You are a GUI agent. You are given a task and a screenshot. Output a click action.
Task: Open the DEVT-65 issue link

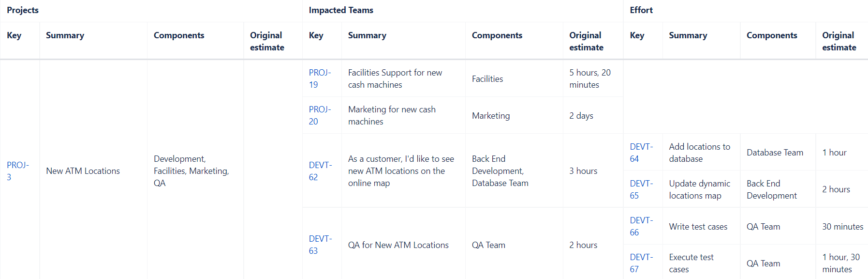click(x=641, y=189)
